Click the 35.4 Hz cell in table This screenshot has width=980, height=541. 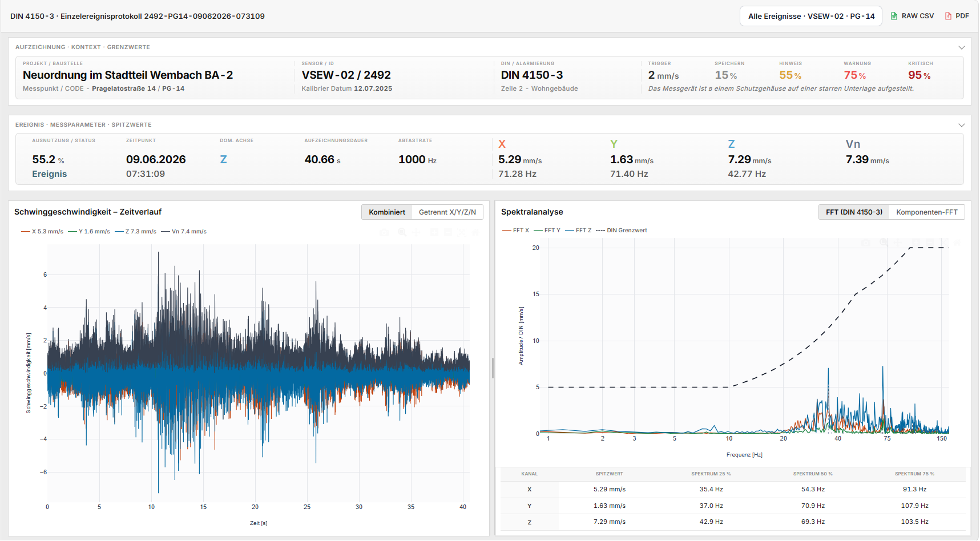(711, 490)
